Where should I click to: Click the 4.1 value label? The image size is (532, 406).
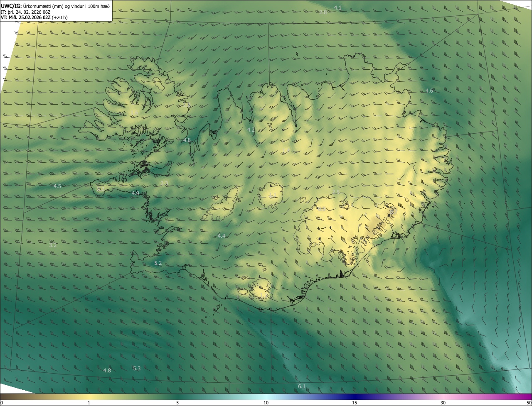[x=337, y=7]
